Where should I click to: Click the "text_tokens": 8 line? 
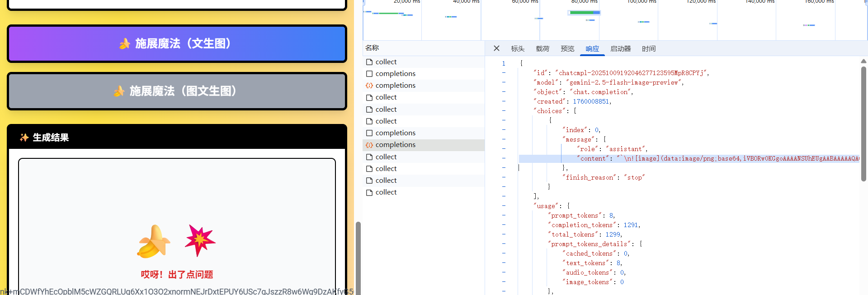(592, 263)
